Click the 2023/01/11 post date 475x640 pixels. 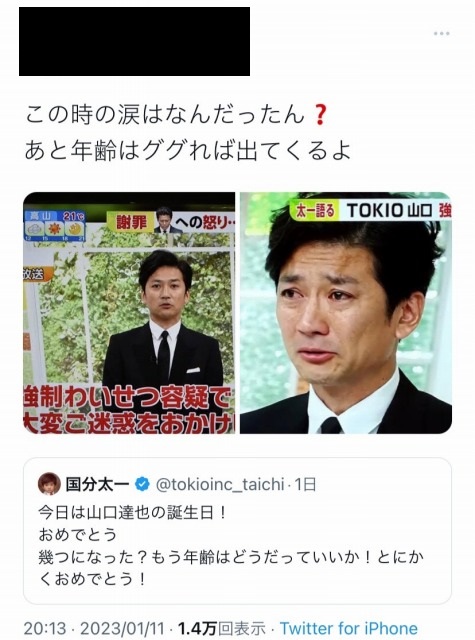click(122, 629)
